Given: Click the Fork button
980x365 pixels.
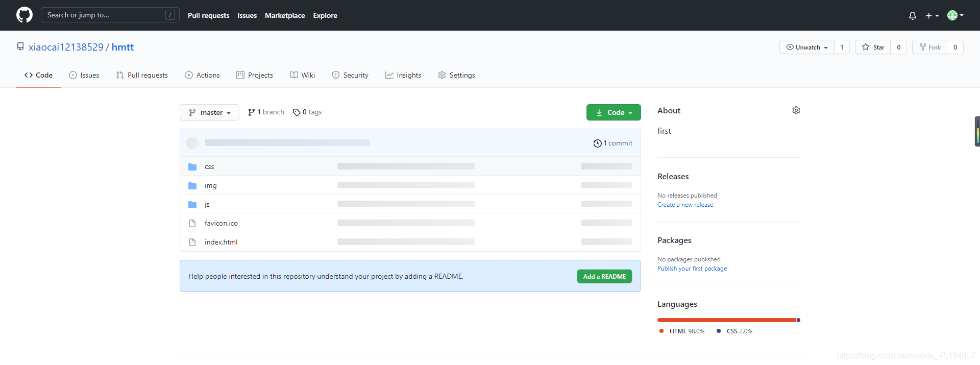Looking at the screenshot, I should 929,47.
